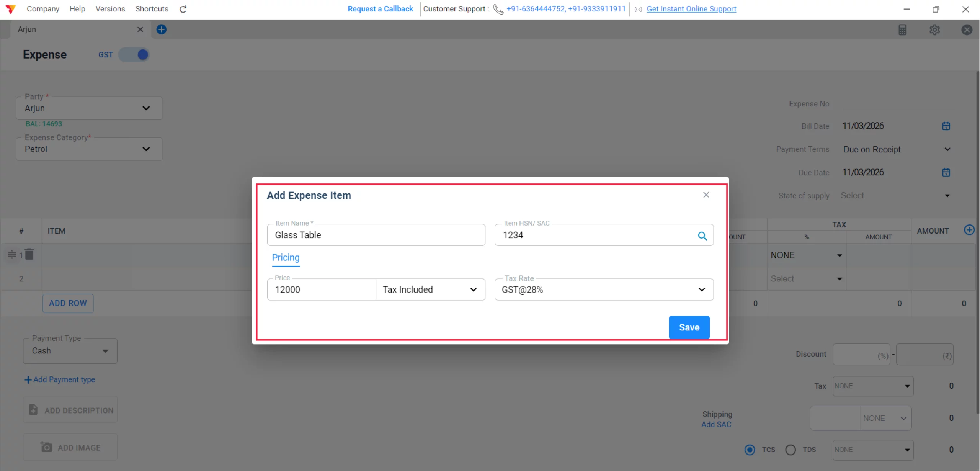The width and height of the screenshot is (980, 471).
Task: Open the settings gear icon
Action: pos(934,29)
